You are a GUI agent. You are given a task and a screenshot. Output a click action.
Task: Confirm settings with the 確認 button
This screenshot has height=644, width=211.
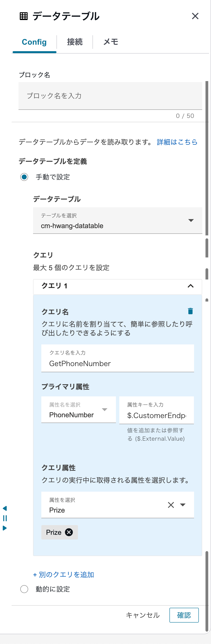click(x=184, y=615)
